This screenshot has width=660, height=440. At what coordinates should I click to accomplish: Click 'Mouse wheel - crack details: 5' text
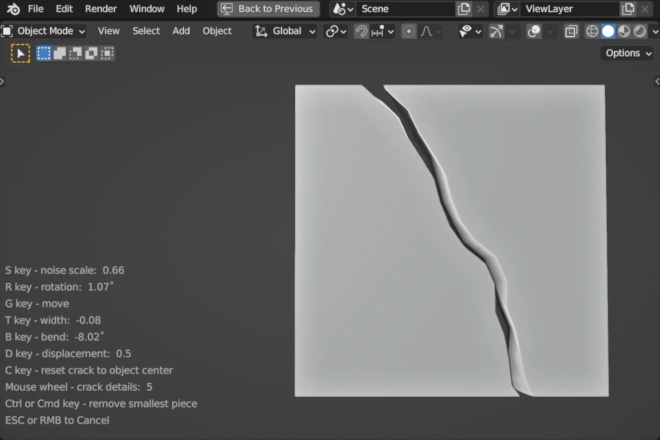click(x=79, y=387)
